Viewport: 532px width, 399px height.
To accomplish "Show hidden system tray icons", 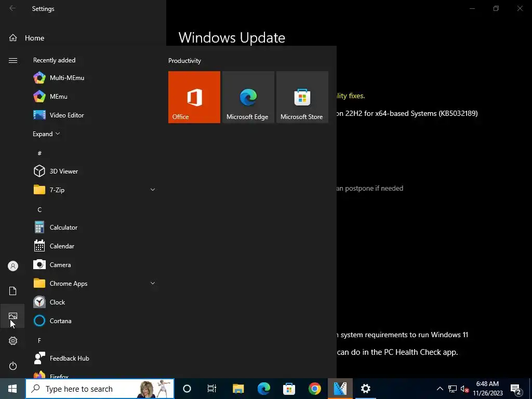I will [x=440, y=389].
